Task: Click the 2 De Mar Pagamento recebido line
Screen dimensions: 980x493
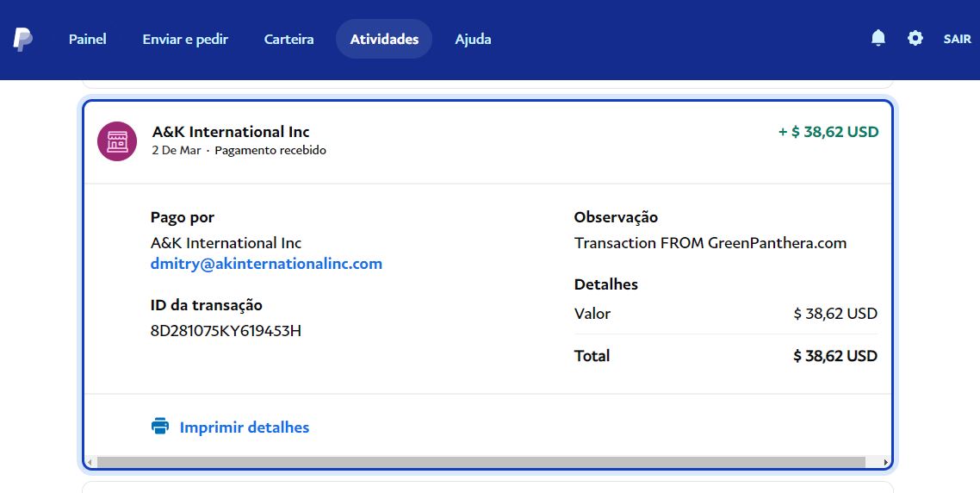Action: 239,150
